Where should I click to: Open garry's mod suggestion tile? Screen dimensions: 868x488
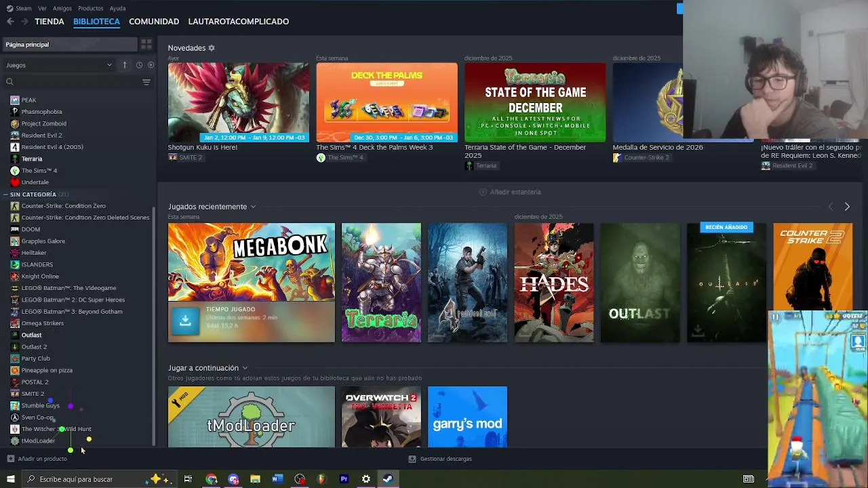(467, 417)
